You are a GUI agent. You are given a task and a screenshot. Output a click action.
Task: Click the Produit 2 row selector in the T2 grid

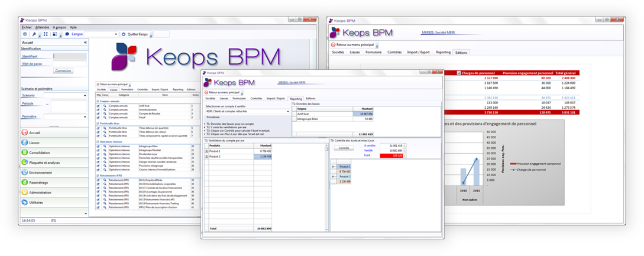coord(206,157)
